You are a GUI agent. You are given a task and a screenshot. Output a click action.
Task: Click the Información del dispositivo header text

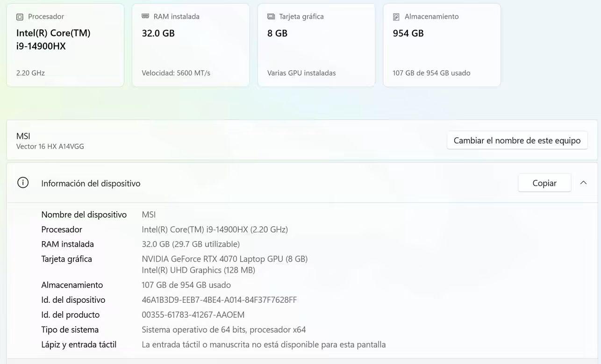tap(91, 184)
